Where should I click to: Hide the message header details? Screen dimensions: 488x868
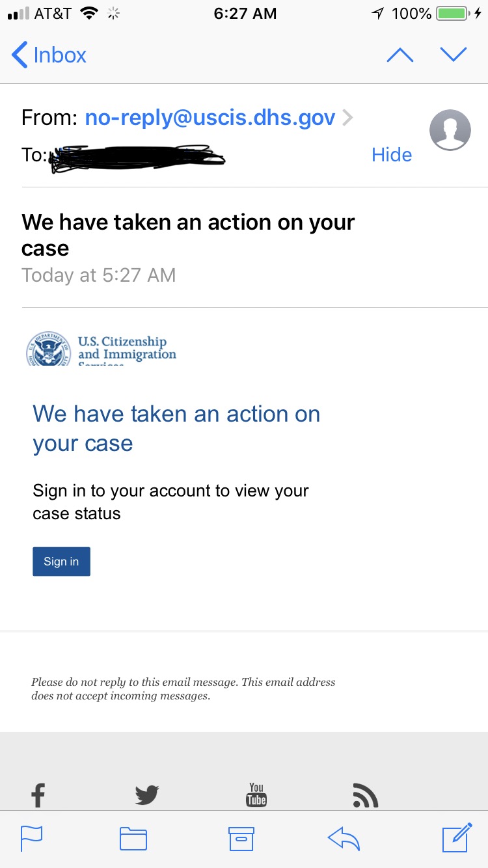click(x=392, y=155)
